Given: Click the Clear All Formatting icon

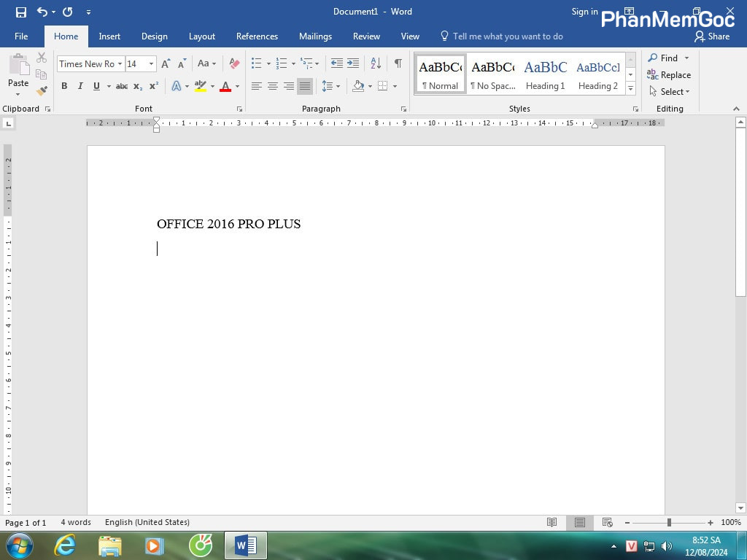Looking at the screenshot, I should 234,64.
